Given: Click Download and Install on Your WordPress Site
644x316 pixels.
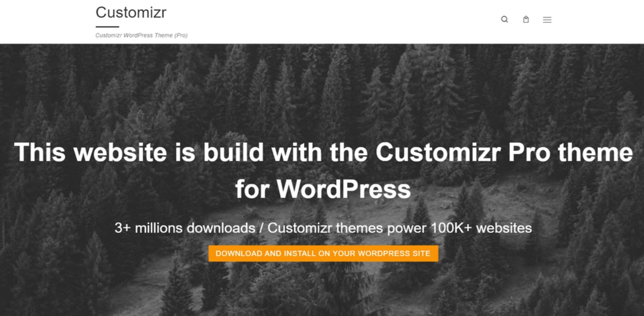Looking at the screenshot, I should point(323,253).
